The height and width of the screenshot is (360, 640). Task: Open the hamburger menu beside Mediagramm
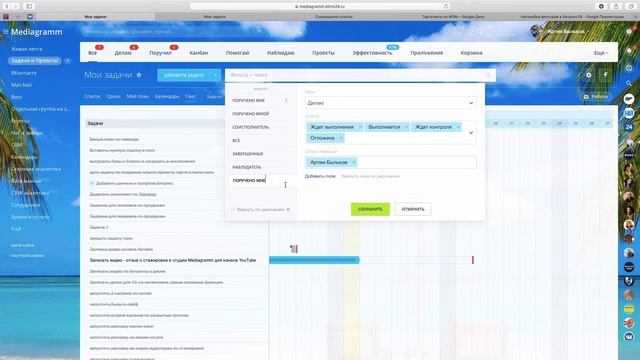(5, 32)
